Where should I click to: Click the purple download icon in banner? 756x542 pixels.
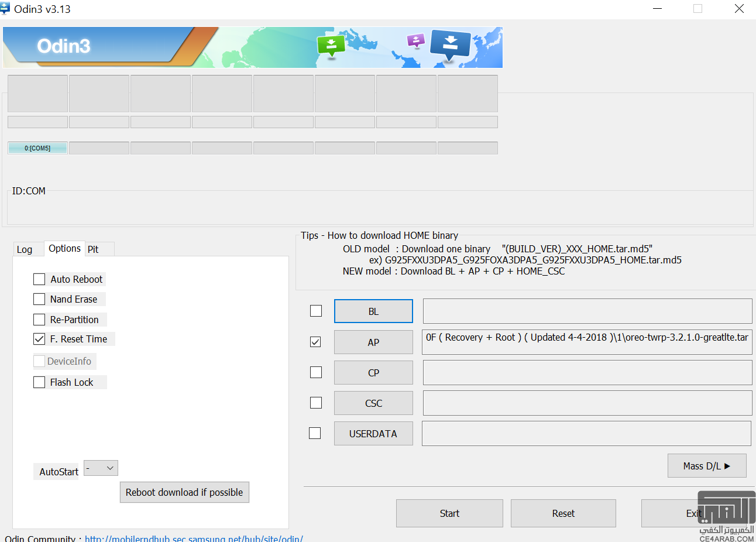pyautogui.click(x=416, y=41)
